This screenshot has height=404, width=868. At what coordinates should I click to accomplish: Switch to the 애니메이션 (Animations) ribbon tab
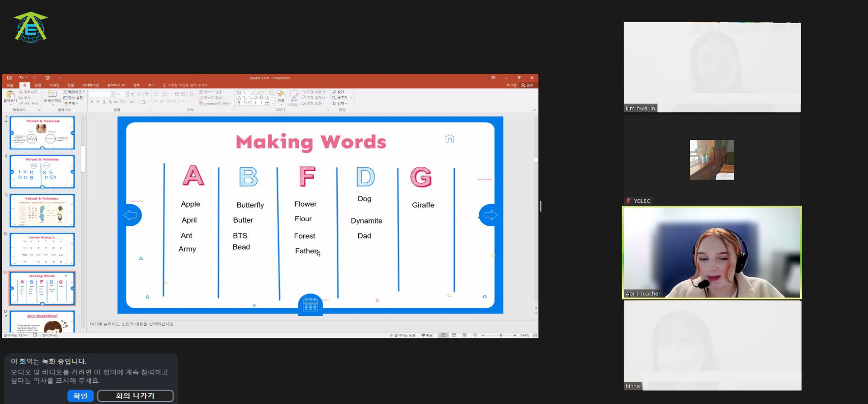click(x=90, y=85)
